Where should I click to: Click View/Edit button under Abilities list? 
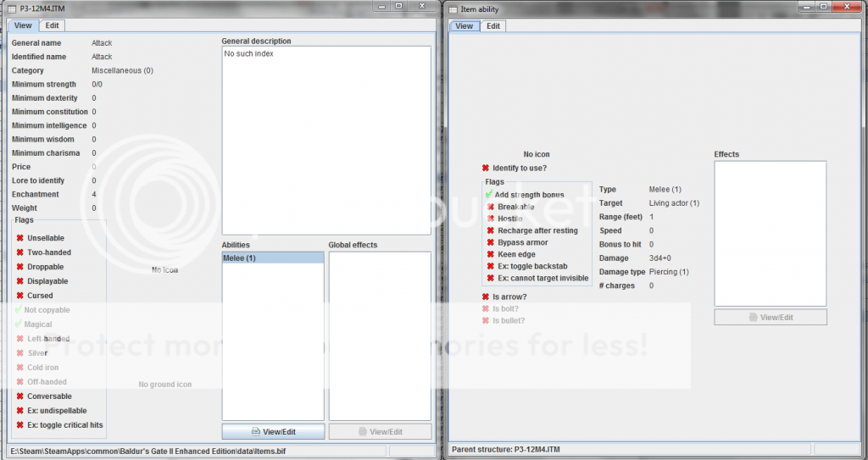click(273, 431)
